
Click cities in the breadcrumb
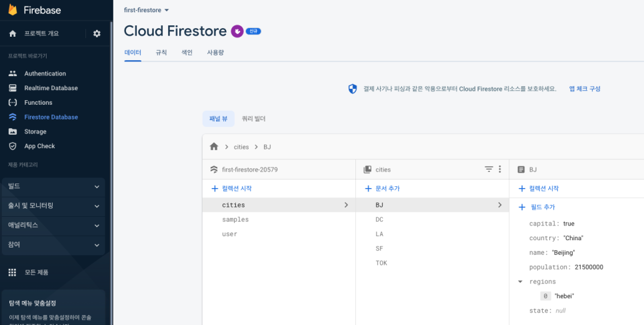pos(241,147)
